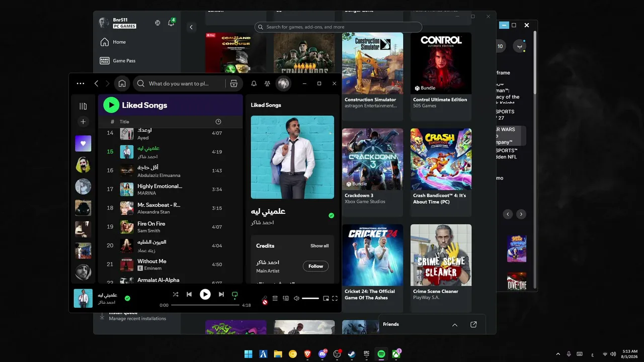Open the Xbox app print-like icon beside the bell

click(x=157, y=23)
